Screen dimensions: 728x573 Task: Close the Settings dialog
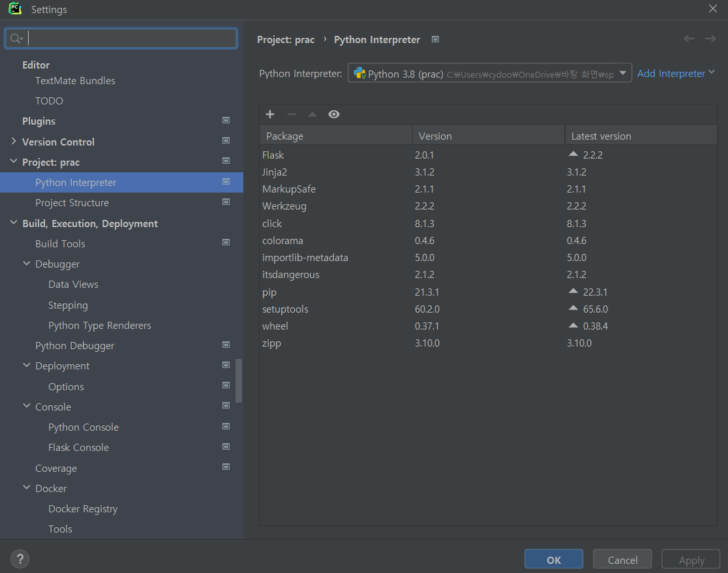[x=713, y=9]
